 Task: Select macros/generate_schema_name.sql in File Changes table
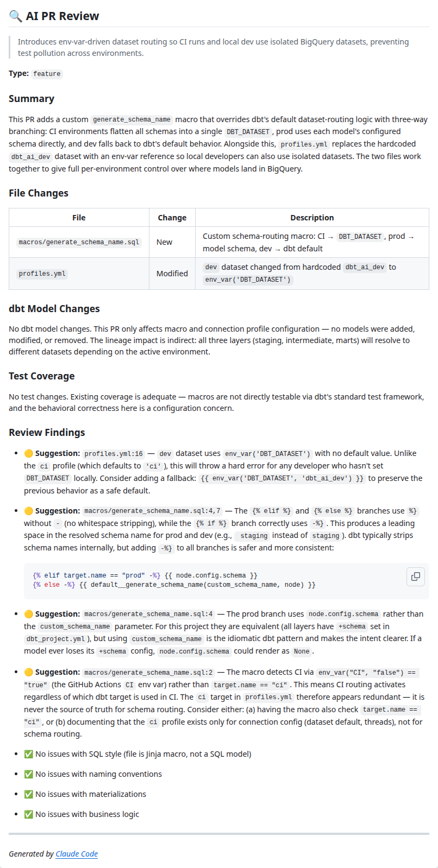pyautogui.click(x=79, y=242)
